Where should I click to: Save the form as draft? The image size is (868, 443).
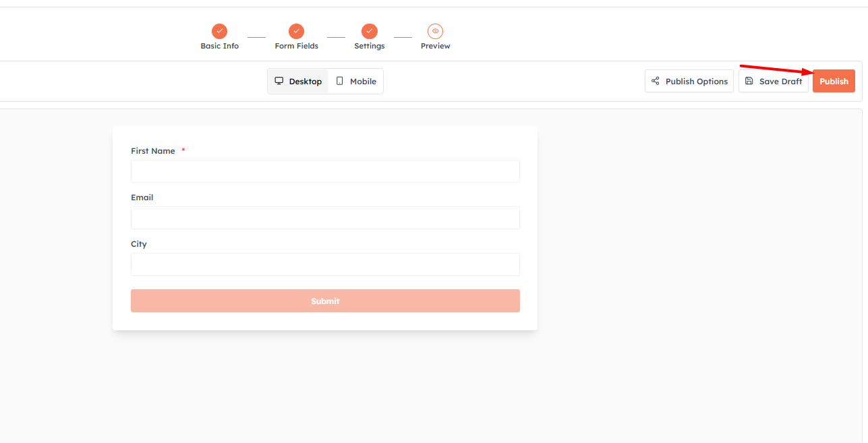(773, 81)
